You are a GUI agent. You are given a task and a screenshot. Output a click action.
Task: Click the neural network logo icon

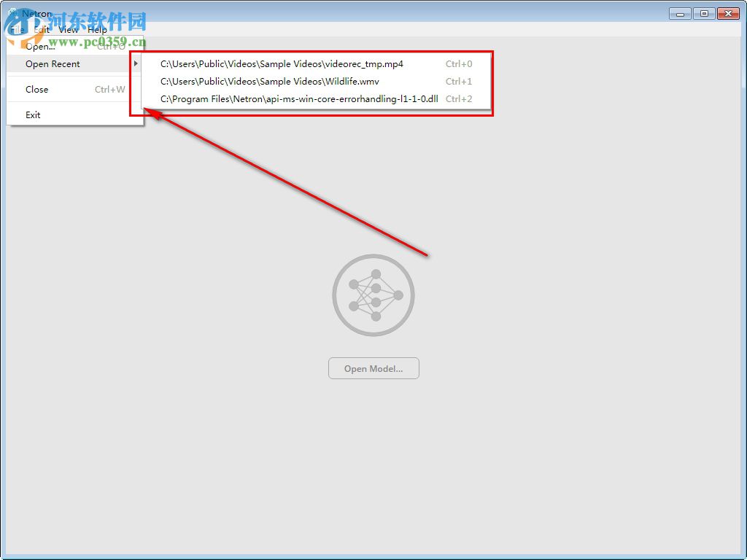pyautogui.click(x=373, y=295)
